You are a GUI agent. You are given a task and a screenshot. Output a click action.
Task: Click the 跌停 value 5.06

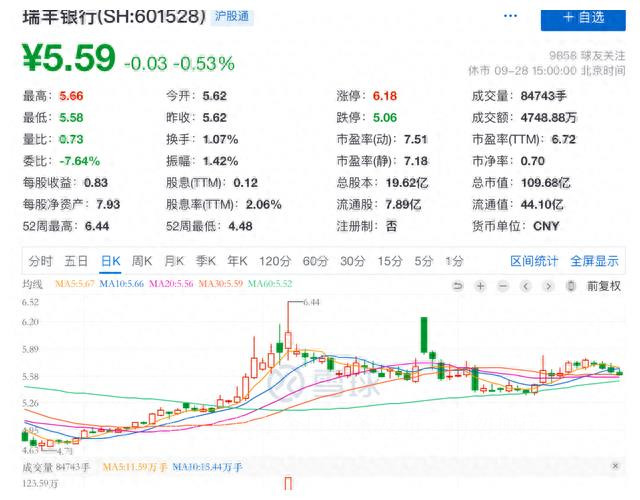tap(385, 118)
